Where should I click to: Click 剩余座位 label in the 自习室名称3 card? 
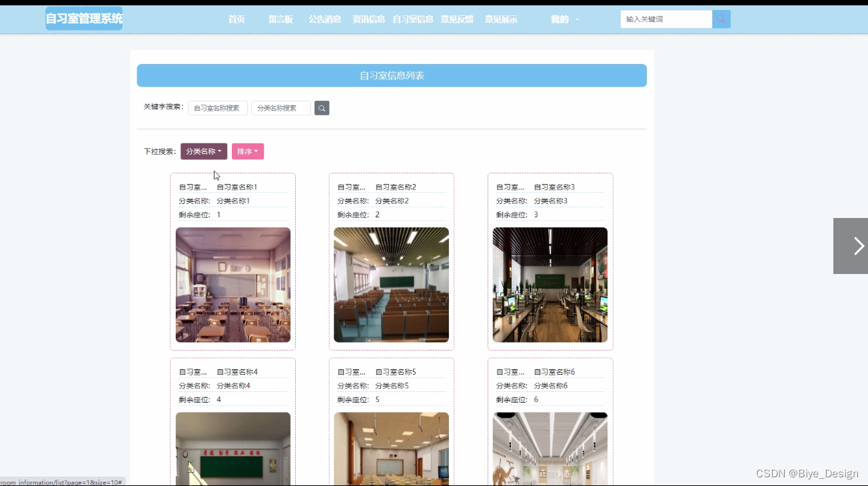point(512,215)
